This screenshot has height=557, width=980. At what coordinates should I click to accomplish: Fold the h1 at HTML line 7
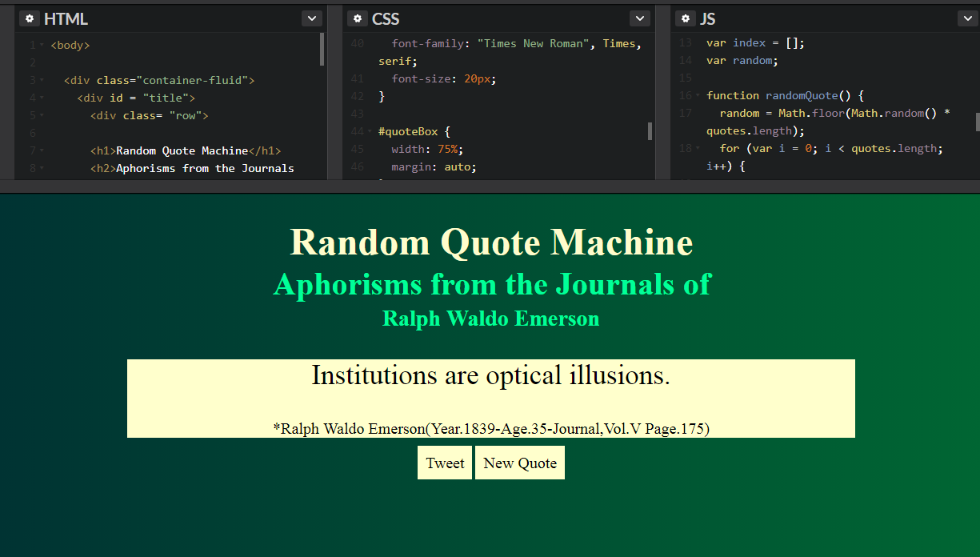point(42,151)
